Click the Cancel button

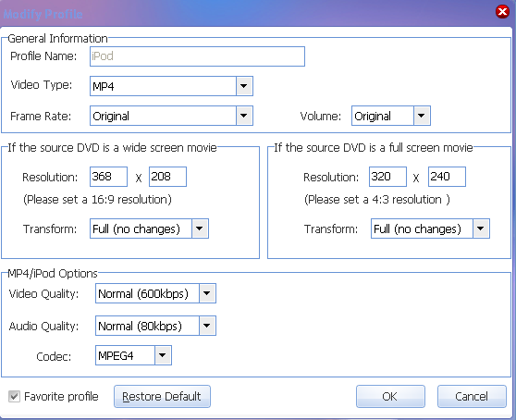pyautogui.click(x=472, y=397)
